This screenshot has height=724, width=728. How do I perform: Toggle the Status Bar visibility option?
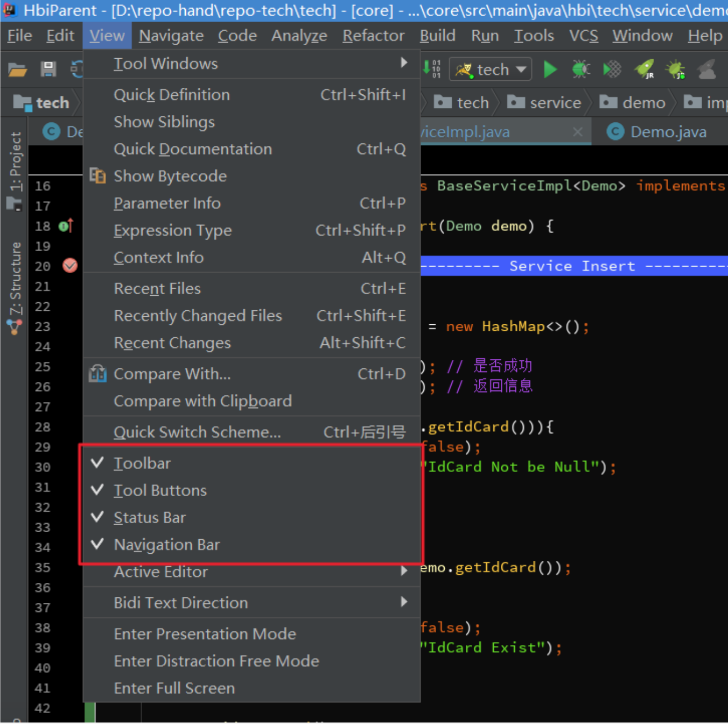pyautogui.click(x=150, y=518)
